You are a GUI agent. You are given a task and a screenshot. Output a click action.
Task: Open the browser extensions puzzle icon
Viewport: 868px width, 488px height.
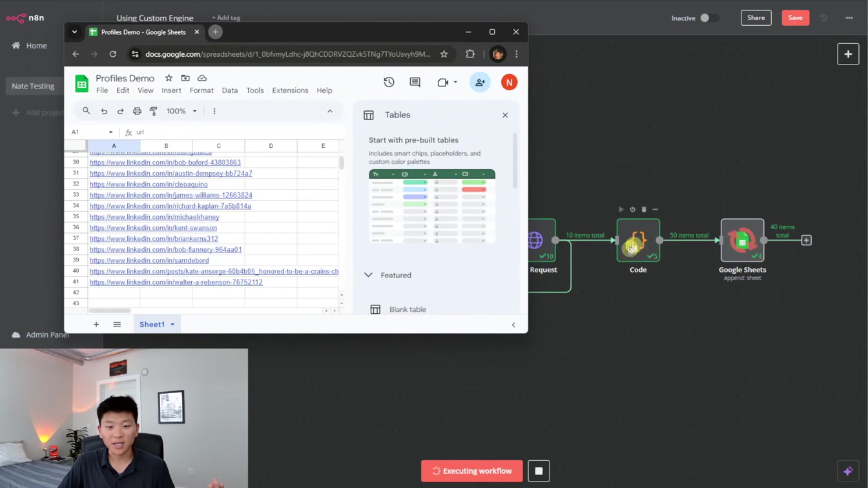pos(470,54)
